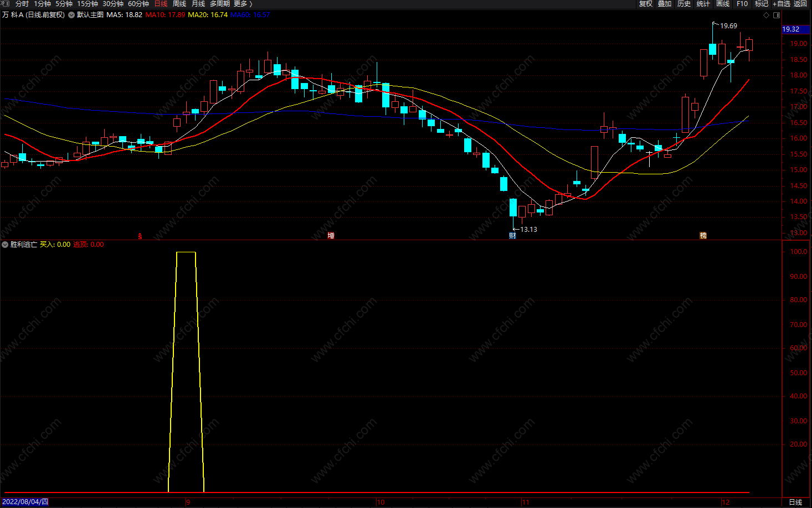Viewport: 812px width, 508px height.
Task: Click the 逃顶: 0.00 value label
Action: [x=89, y=245]
